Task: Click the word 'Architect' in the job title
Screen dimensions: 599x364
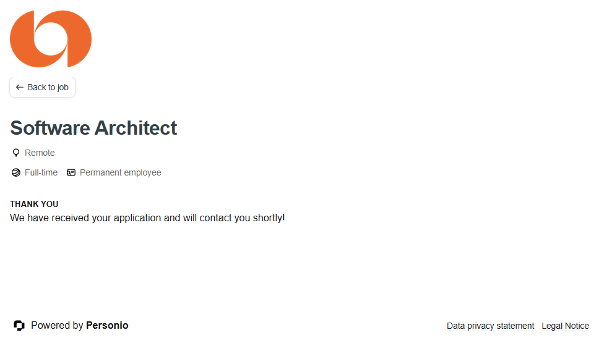Action: coord(136,128)
